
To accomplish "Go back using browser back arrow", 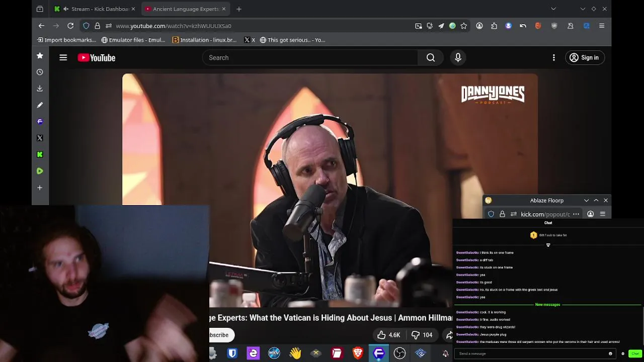I will (42, 26).
